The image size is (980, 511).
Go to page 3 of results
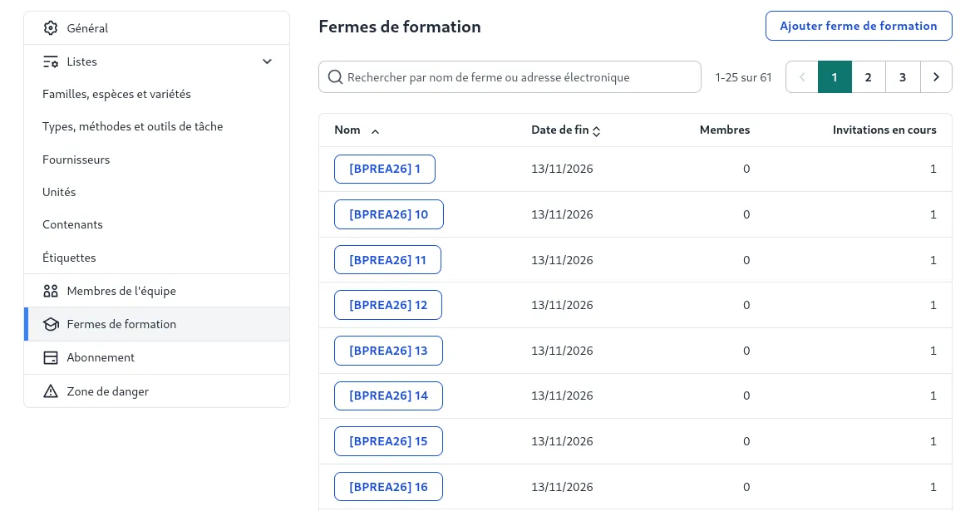tap(903, 76)
